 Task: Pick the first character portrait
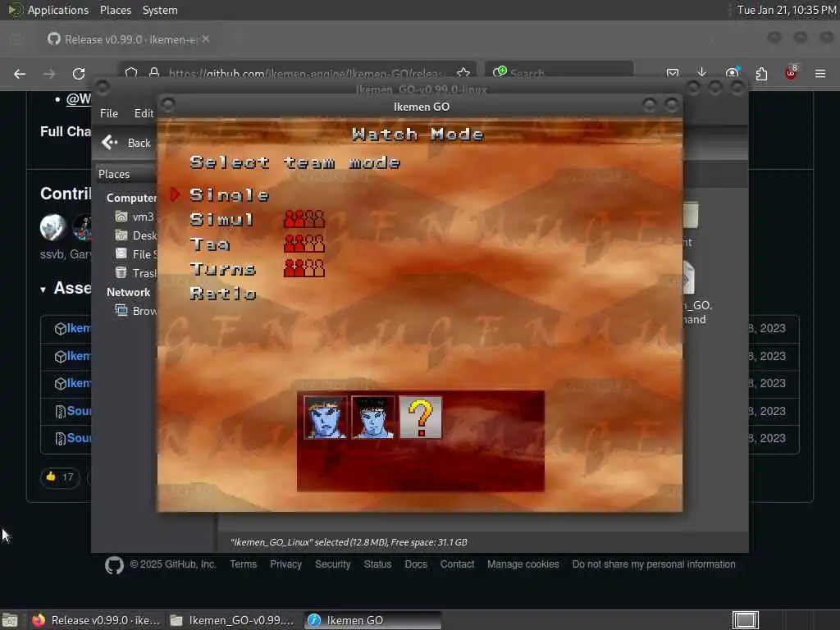[x=325, y=418]
